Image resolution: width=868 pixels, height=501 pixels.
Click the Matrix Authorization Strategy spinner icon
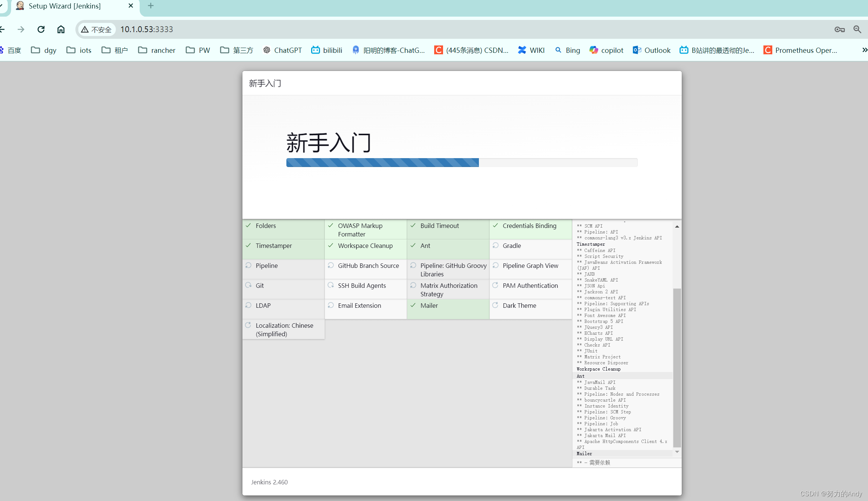pyautogui.click(x=413, y=285)
